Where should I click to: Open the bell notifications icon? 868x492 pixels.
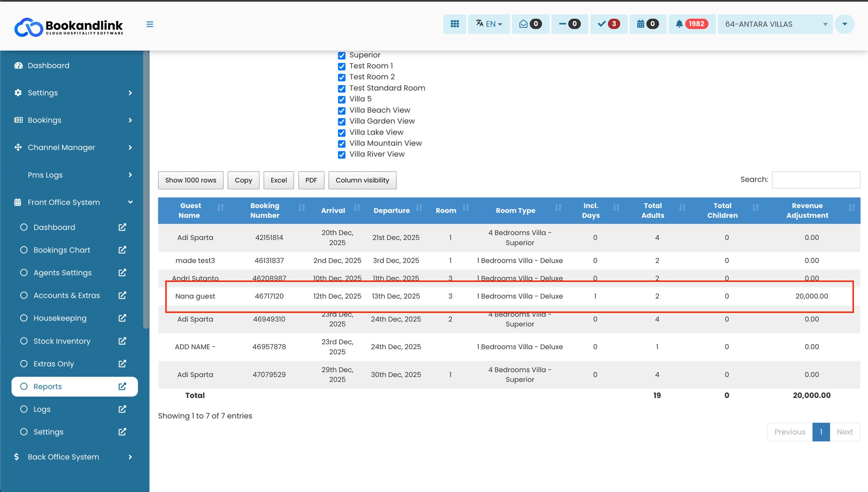tap(679, 24)
